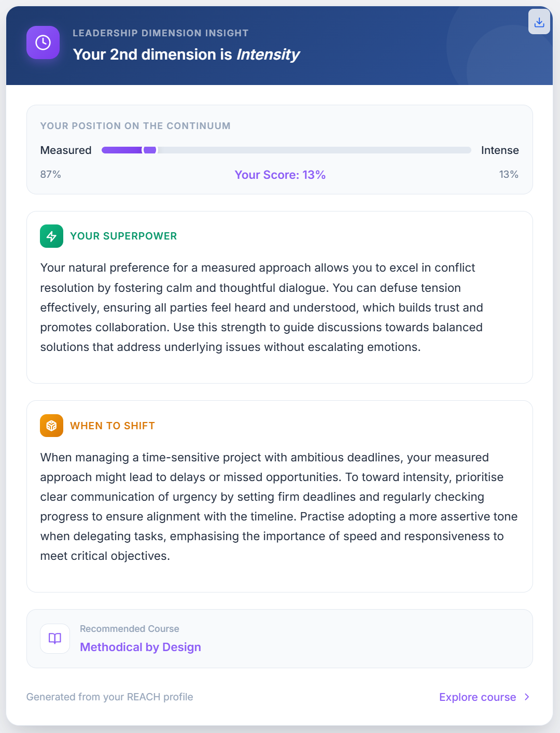This screenshot has height=733, width=560.
Task: Click the Generated from your REACH profile text
Action: click(x=109, y=697)
